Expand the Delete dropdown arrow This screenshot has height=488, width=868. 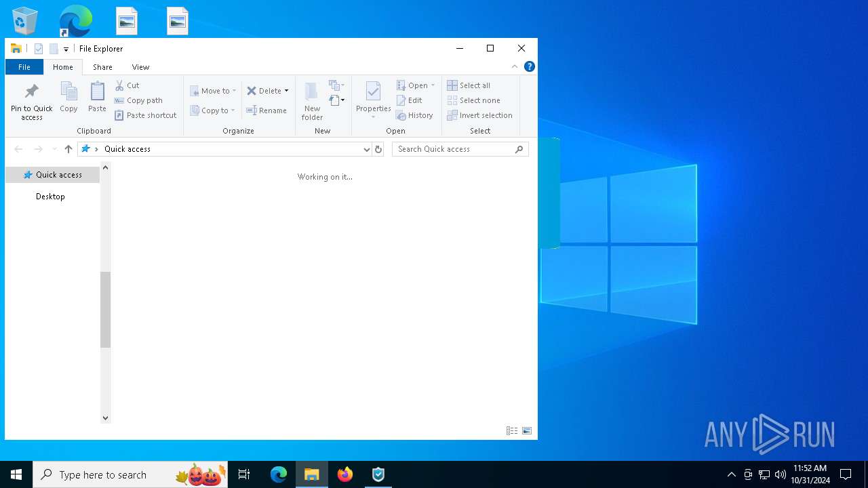point(286,91)
